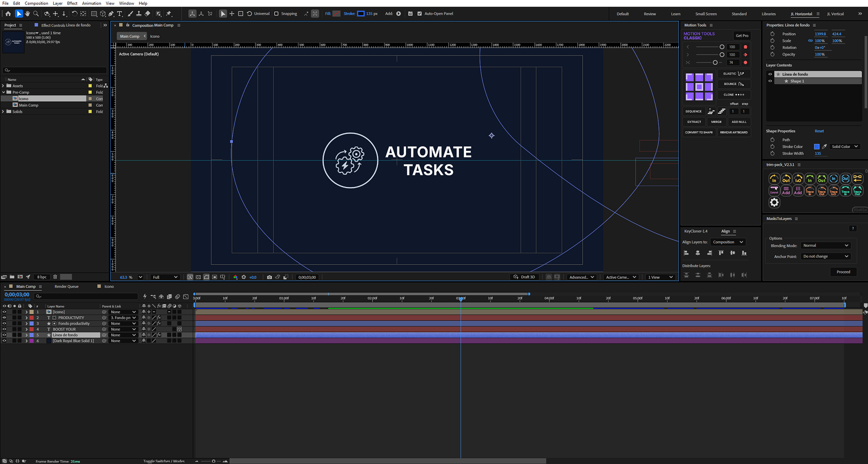This screenshot has height=464, width=868.
Task: Select the Clone Stamp tool
Action: click(x=139, y=14)
